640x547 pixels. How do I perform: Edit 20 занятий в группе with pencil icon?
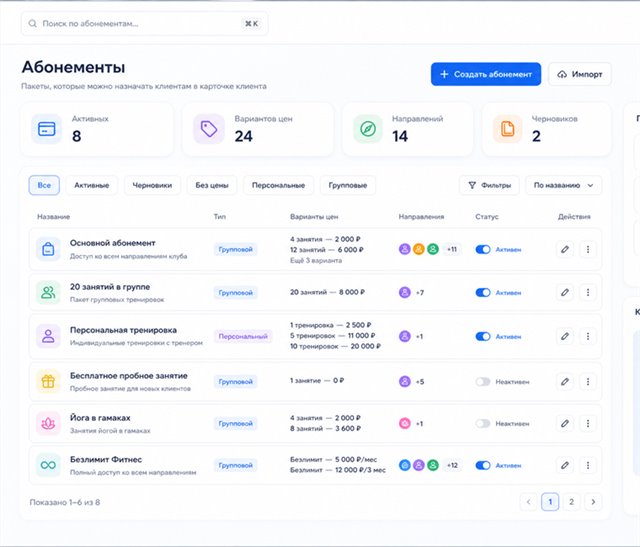pos(565,292)
